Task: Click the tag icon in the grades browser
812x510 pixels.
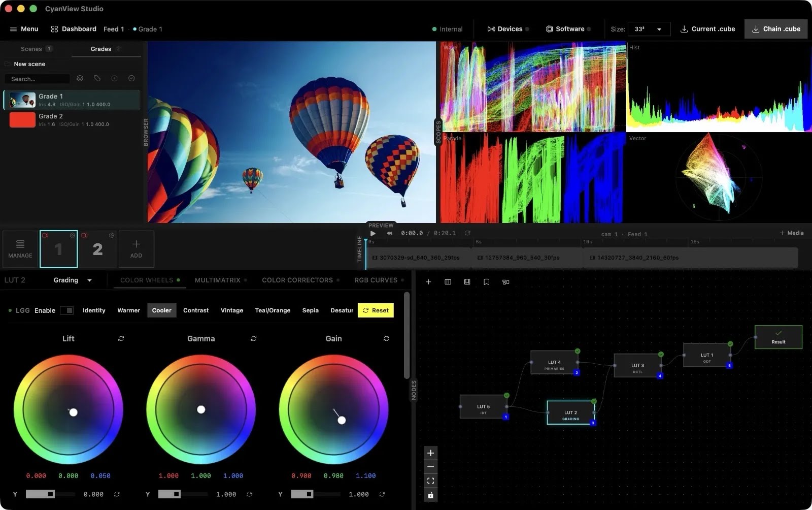Action: pos(97,78)
